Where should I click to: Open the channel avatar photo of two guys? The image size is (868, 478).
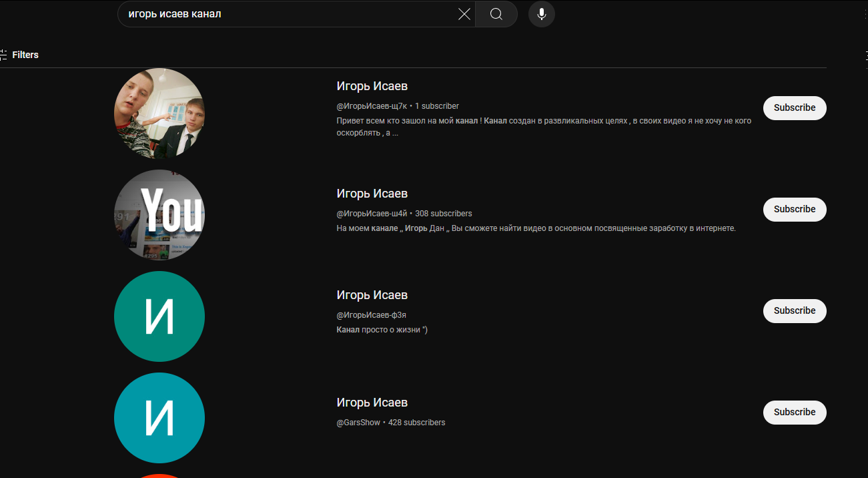[x=159, y=113]
